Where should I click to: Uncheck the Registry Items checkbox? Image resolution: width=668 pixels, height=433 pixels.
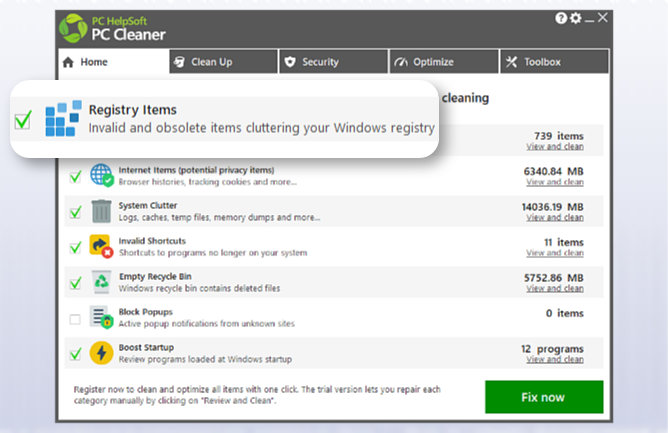click(x=23, y=121)
